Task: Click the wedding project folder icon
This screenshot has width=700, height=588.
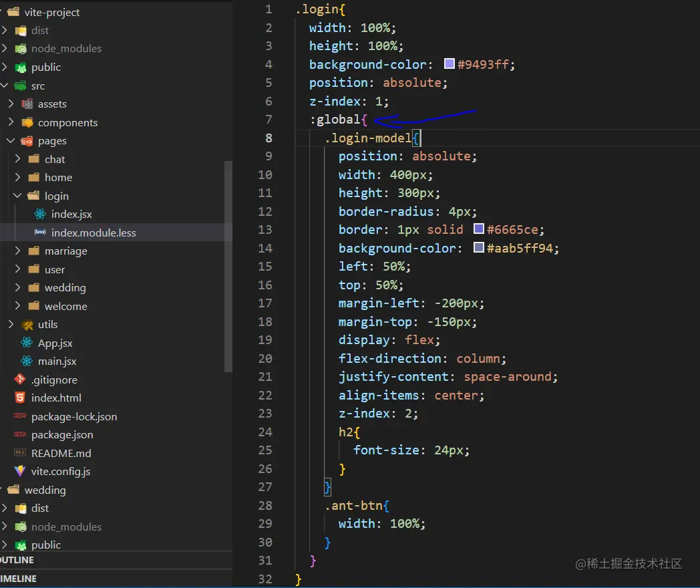Action: pos(13,490)
